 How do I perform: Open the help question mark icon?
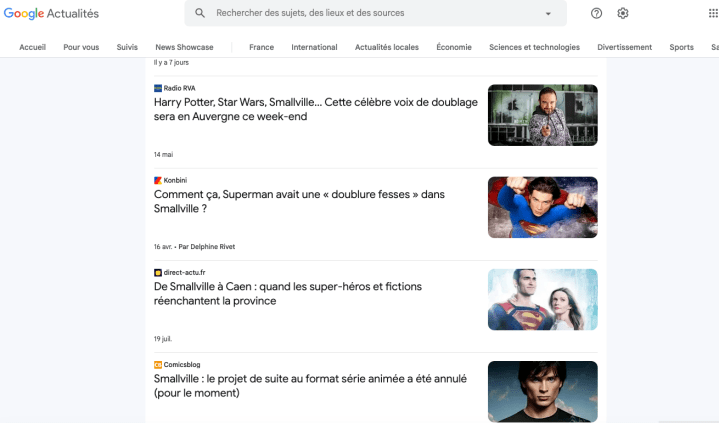597,13
